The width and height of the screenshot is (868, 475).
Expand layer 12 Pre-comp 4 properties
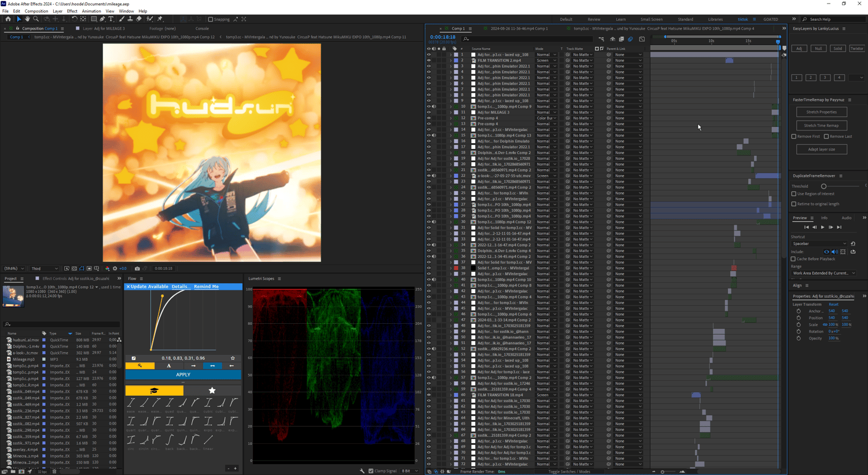451,118
